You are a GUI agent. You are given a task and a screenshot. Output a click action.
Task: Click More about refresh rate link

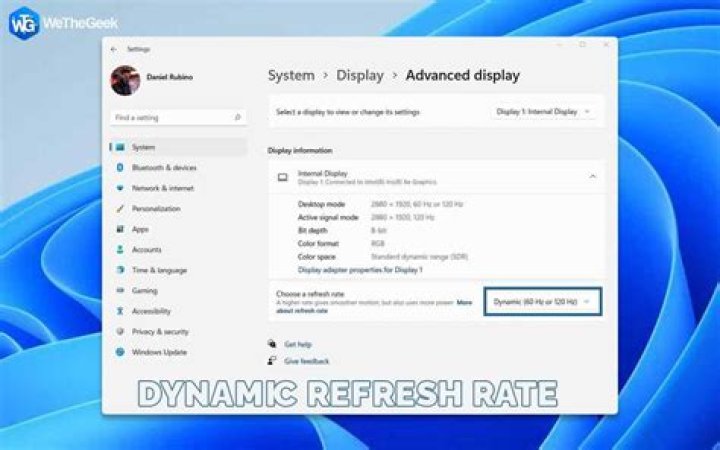coord(374,306)
